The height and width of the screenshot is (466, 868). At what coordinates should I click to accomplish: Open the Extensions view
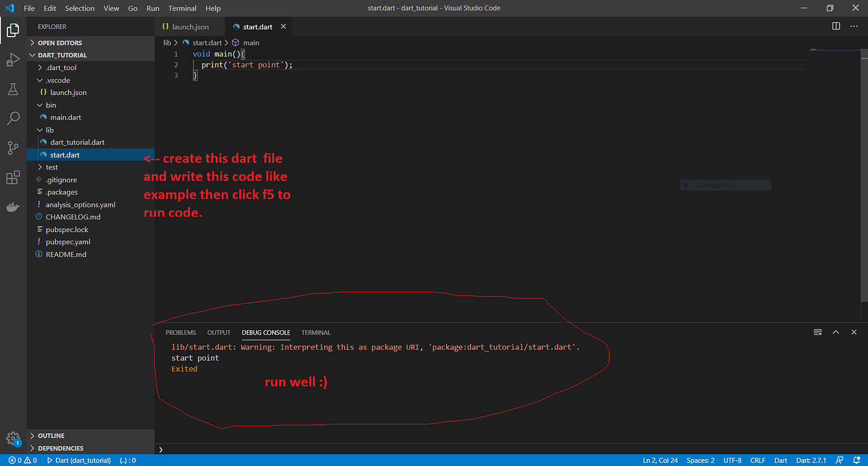pyautogui.click(x=13, y=177)
